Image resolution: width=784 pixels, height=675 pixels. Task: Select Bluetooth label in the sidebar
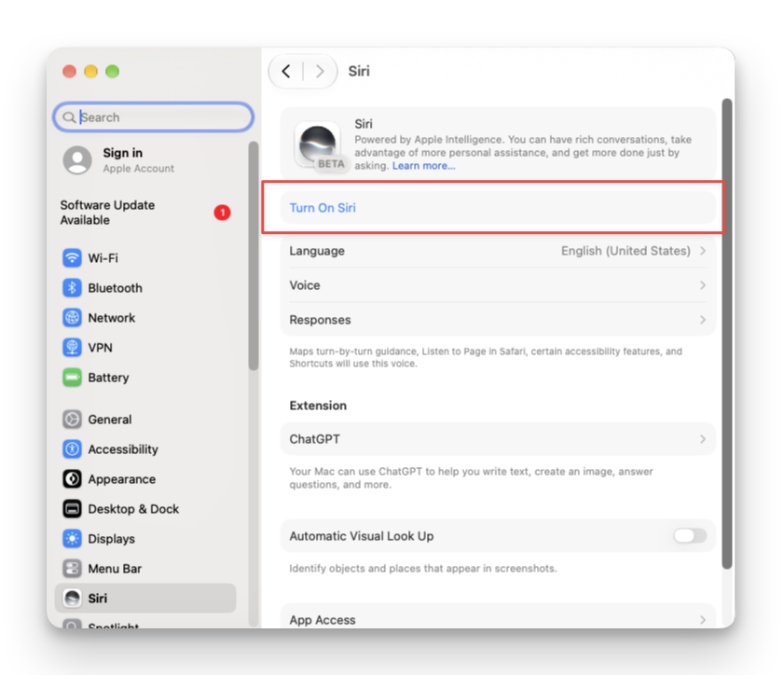(x=115, y=288)
